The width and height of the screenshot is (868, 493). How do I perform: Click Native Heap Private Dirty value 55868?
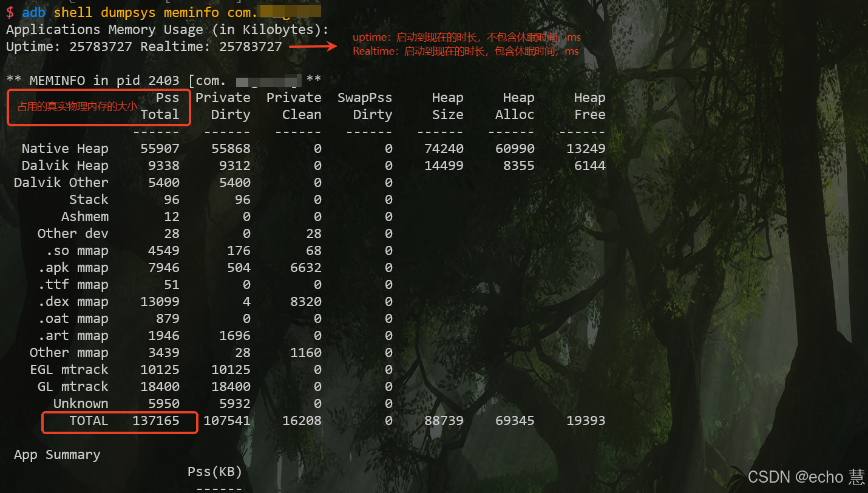tap(231, 148)
